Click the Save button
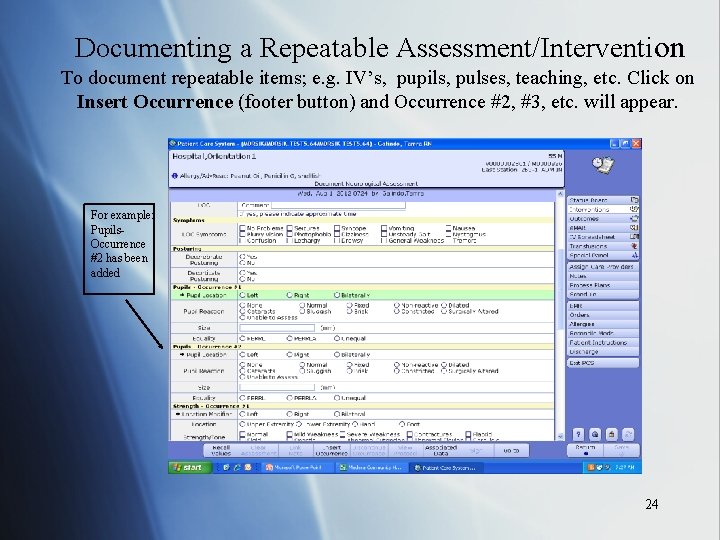Viewport: 720px width, 540px height. click(621, 450)
